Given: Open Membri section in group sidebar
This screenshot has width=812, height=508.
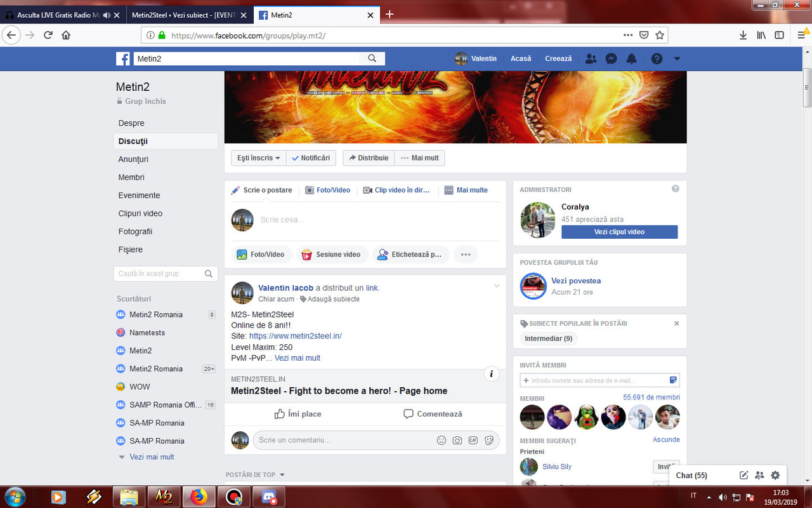Looking at the screenshot, I should pyautogui.click(x=131, y=177).
